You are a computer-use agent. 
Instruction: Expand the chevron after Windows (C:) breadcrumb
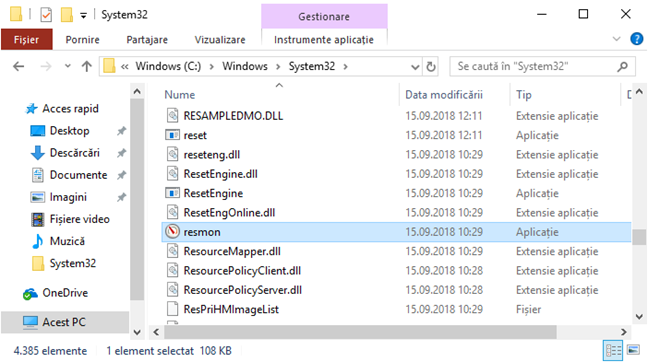point(212,67)
